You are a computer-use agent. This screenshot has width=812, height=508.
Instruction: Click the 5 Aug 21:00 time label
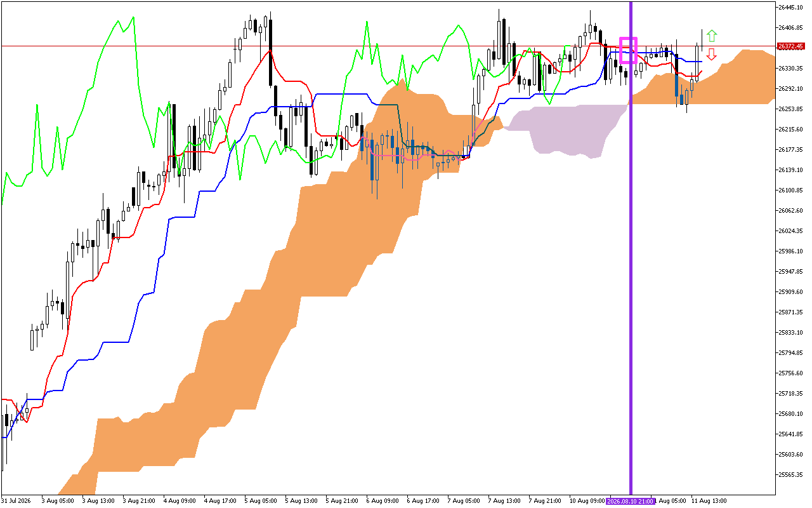[342, 501]
